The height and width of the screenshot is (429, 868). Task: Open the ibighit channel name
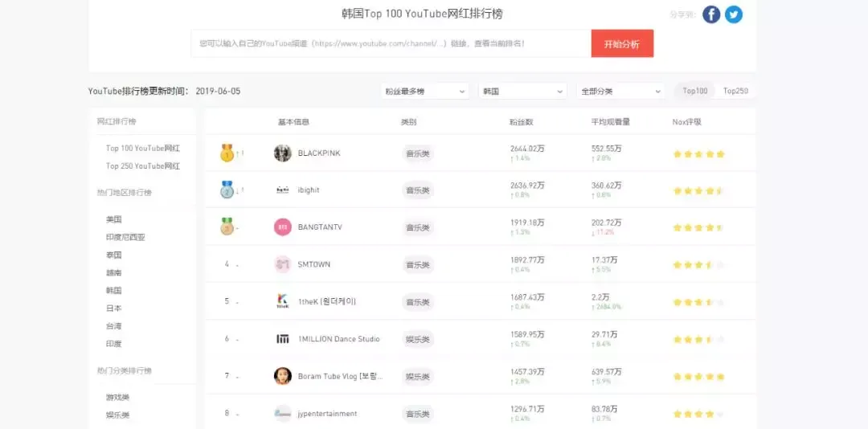click(x=309, y=190)
